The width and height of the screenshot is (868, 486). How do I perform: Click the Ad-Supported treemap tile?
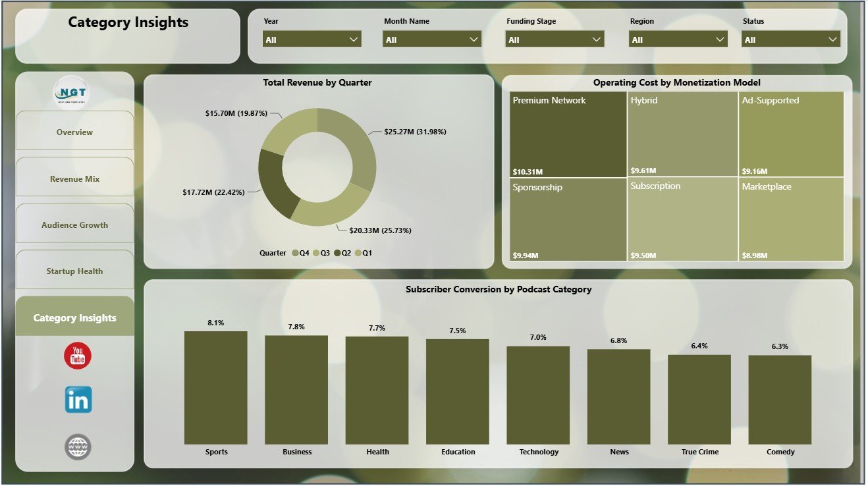[x=791, y=134]
